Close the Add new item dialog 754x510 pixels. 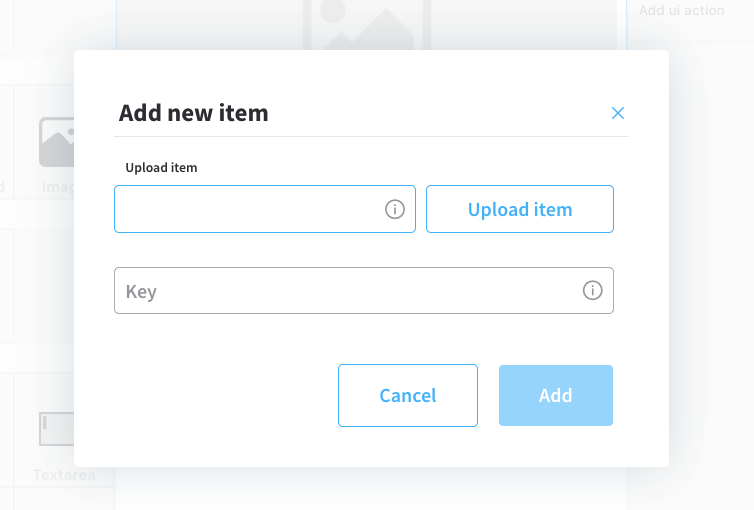click(x=617, y=113)
